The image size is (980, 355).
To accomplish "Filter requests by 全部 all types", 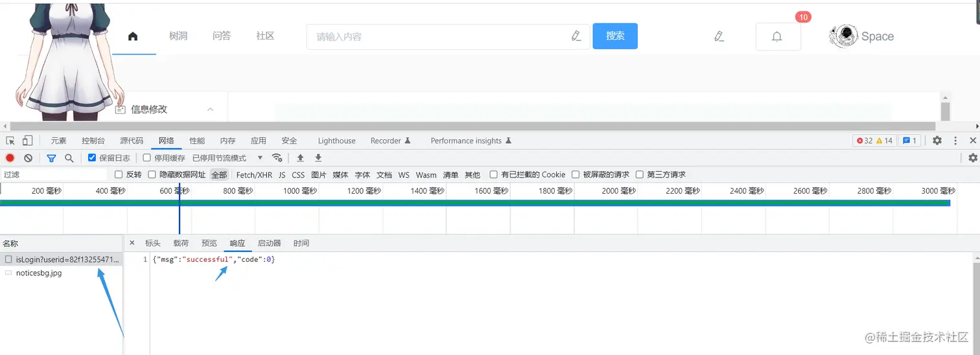I will point(219,174).
